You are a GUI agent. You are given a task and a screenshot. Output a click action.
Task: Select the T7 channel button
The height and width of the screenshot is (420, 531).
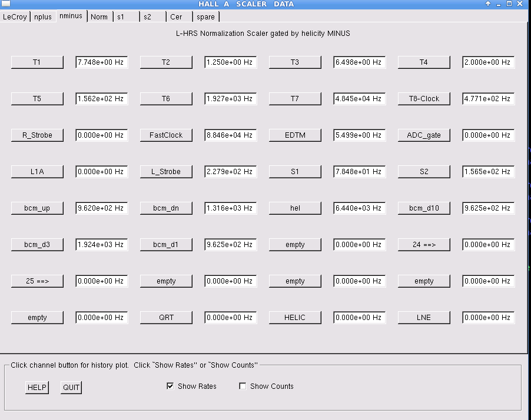click(x=295, y=99)
